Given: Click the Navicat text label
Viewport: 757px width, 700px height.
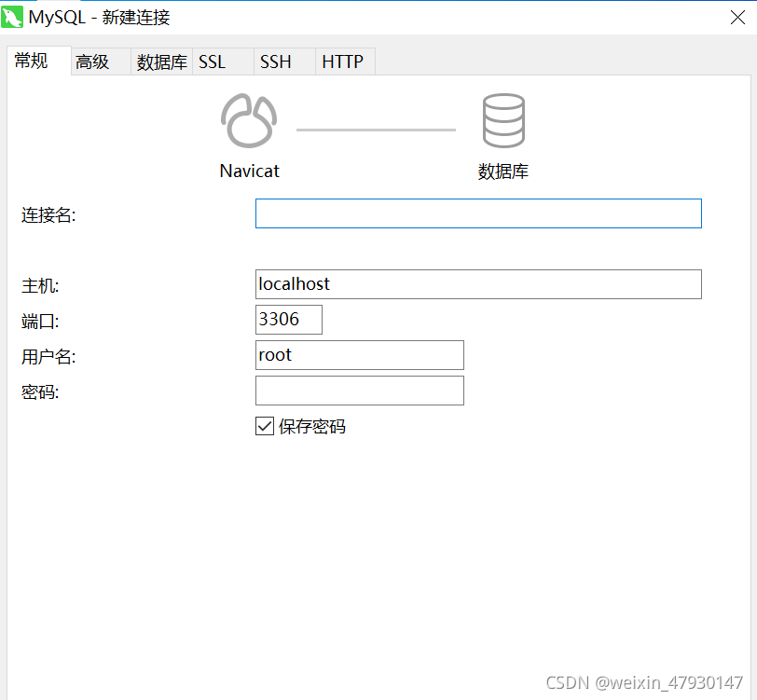Looking at the screenshot, I should [x=250, y=171].
